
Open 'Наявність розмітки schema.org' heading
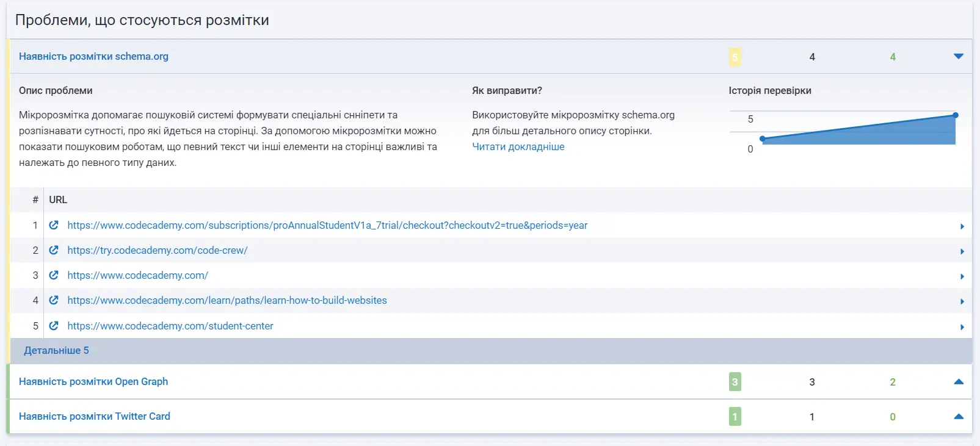tap(93, 56)
